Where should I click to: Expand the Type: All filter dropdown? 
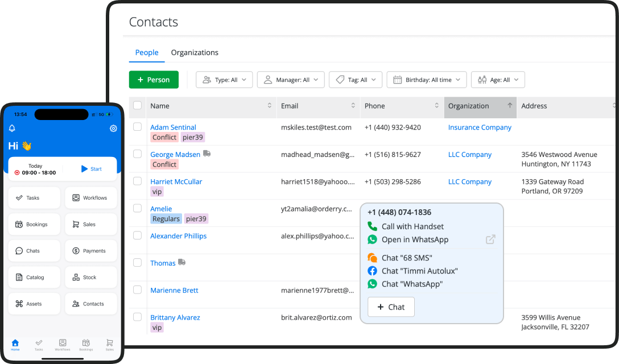[224, 80]
